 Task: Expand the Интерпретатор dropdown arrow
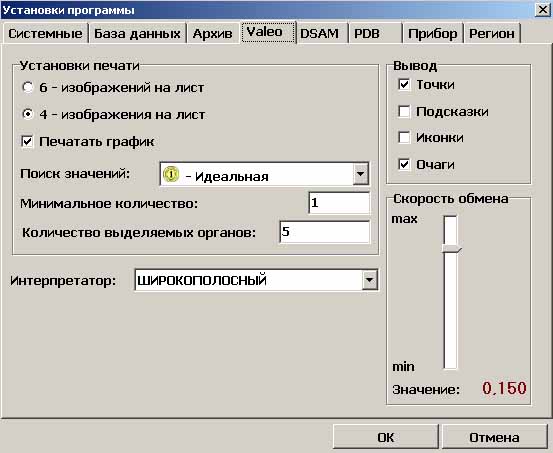tap(369, 280)
